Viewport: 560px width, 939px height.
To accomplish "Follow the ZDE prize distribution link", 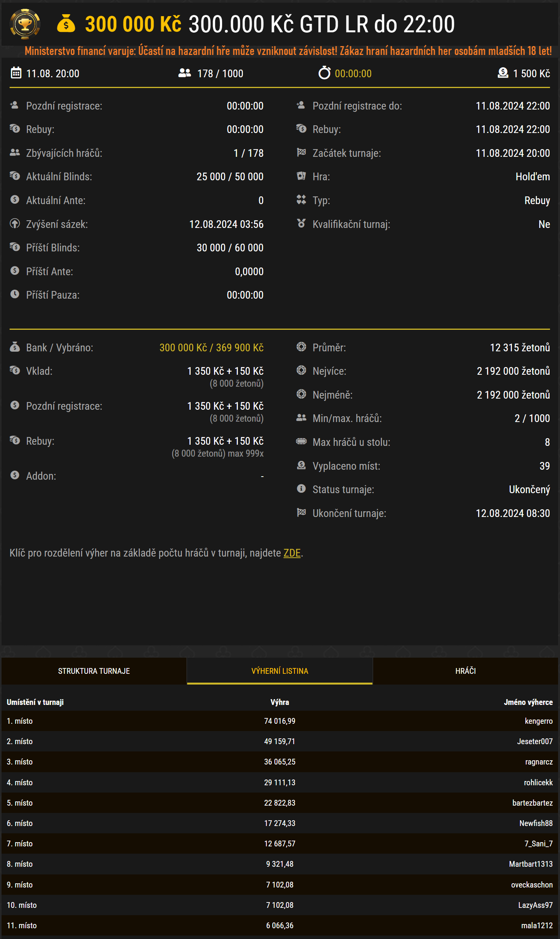I will (292, 553).
